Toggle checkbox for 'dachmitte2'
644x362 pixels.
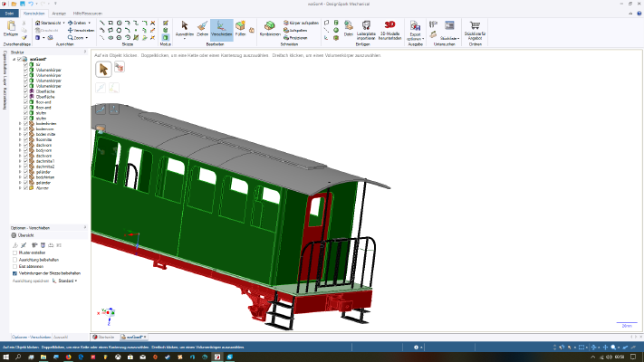tap(25, 167)
